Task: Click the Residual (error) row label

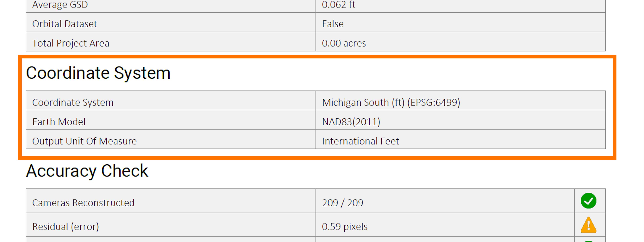Action: pos(66,227)
